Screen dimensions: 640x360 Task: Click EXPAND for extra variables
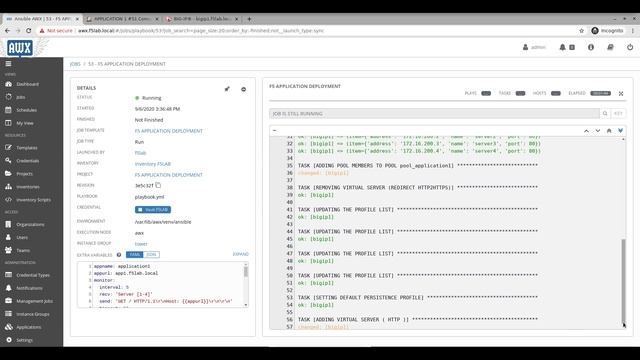pos(240,254)
